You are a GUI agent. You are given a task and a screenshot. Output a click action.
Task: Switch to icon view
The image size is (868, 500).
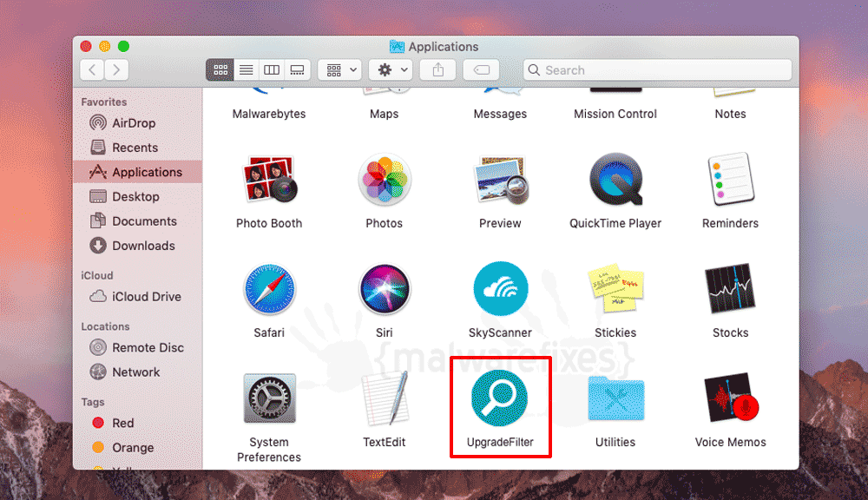point(220,69)
